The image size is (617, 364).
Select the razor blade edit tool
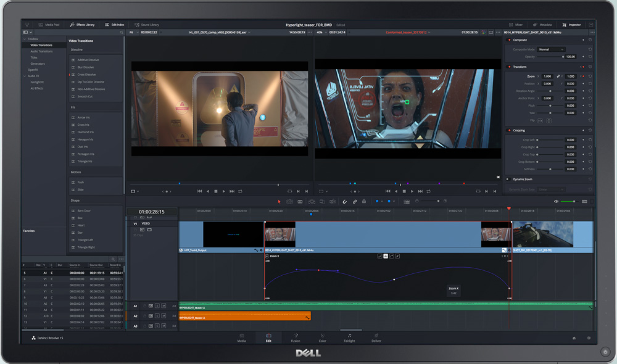(300, 201)
